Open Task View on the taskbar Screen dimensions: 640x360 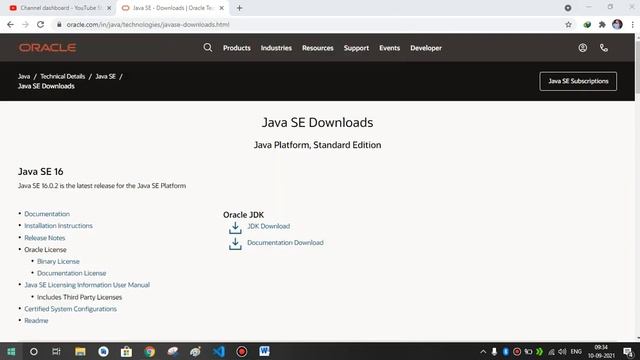56,351
